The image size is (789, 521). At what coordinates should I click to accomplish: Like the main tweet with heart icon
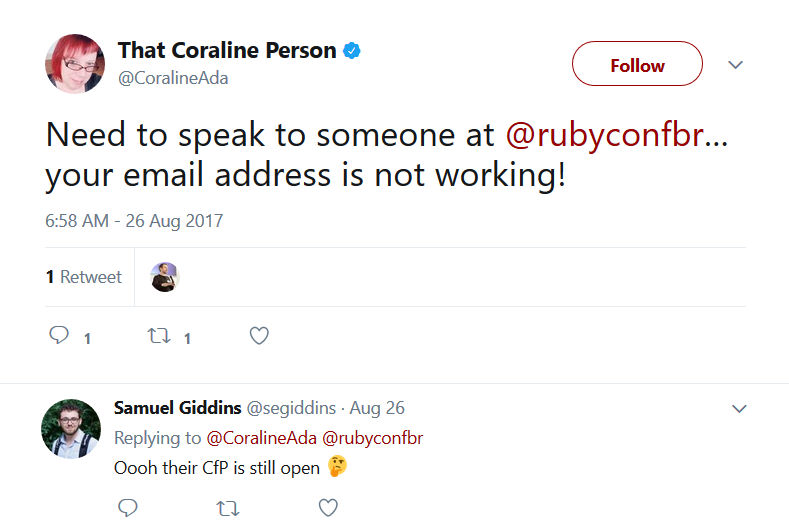[x=259, y=336]
